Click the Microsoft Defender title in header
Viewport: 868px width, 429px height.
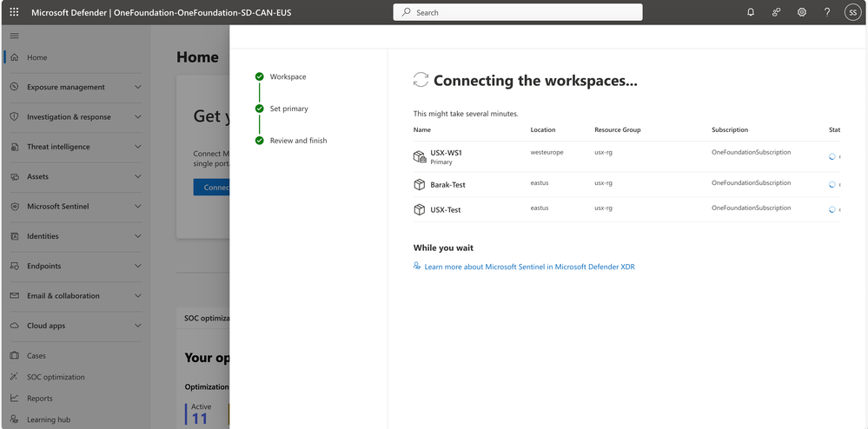(69, 12)
